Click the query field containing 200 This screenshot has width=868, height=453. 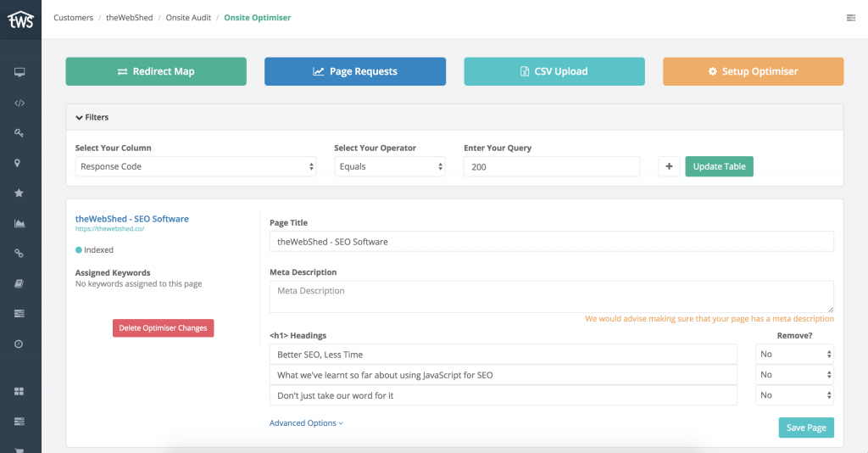click(551, 166)
